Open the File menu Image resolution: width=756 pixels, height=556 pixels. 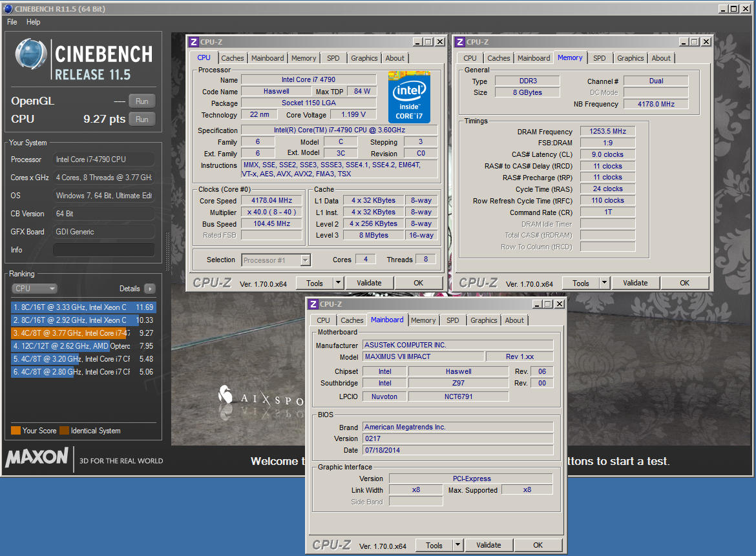pyautogui.click(x=12, y=22)
